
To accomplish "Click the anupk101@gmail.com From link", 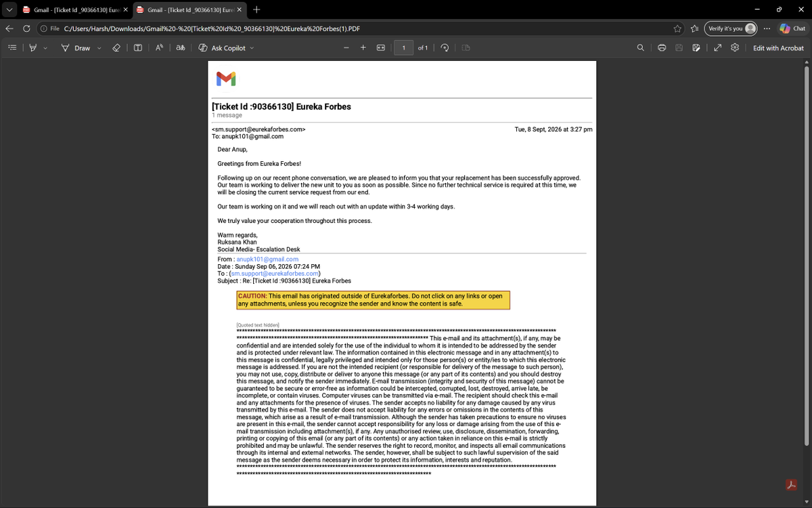I will click(267, 259).
